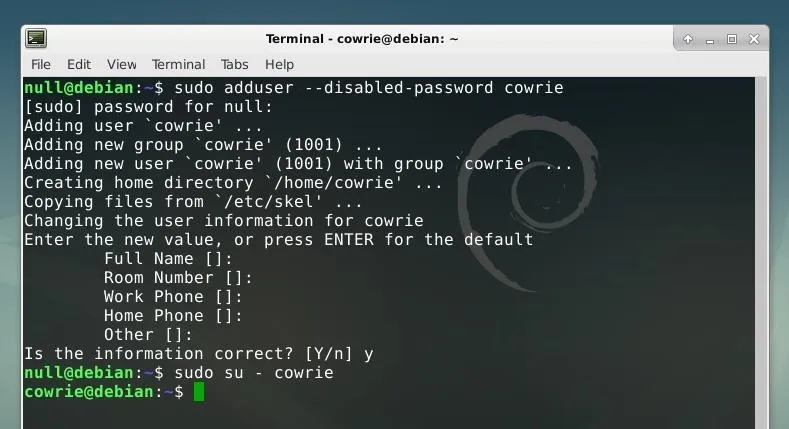Open the Tabs menu
The height and width of the screenshot is (429, 789).
point(234,65)
